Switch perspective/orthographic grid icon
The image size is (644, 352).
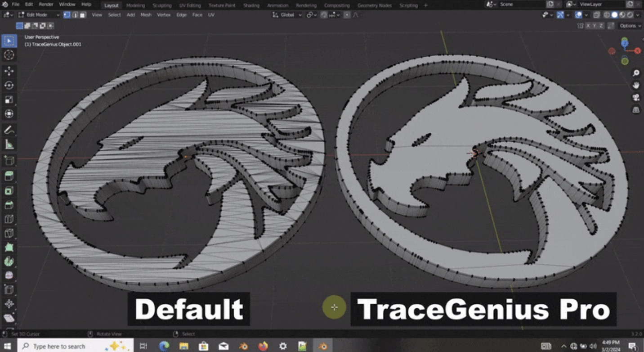(636, 109)
